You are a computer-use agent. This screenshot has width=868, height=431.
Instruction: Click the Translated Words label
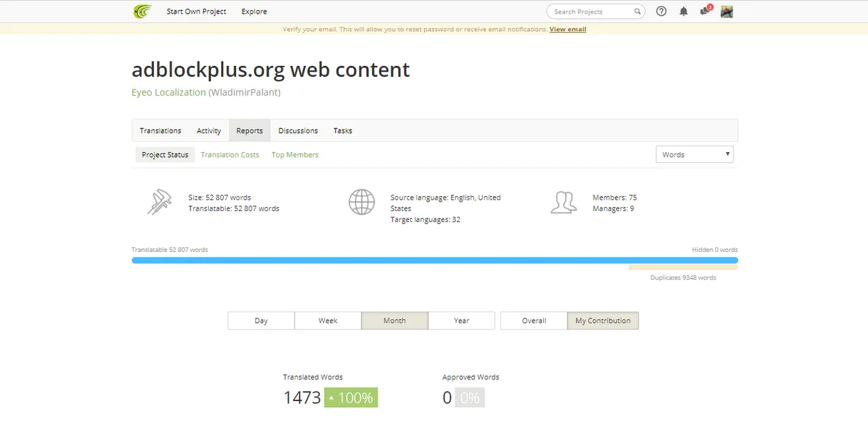pos(313,377)
